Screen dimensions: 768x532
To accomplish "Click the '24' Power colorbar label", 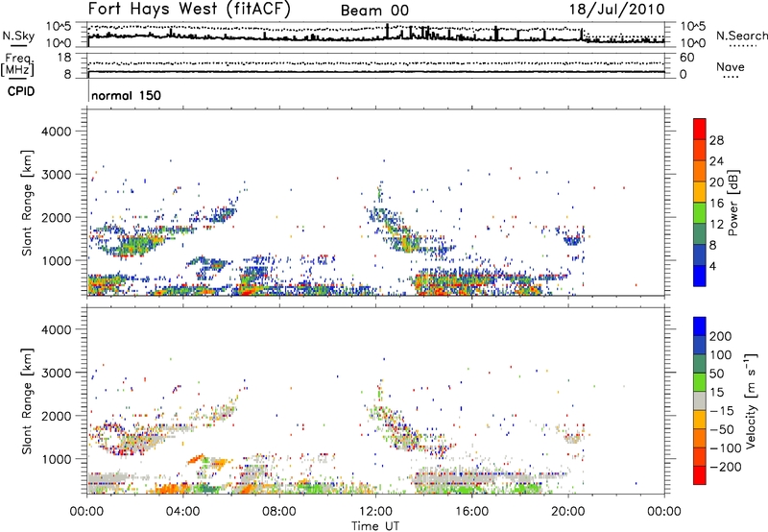I will coord(716,161).
